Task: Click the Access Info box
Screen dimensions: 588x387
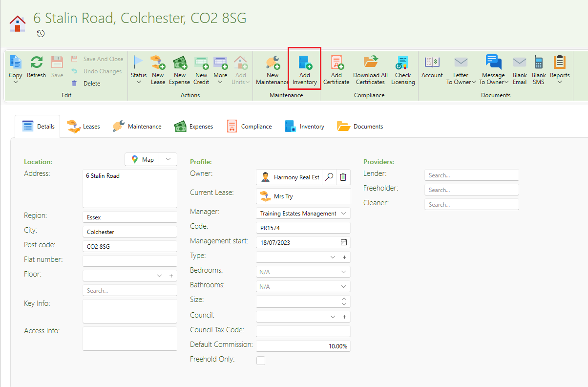Action: (x=130, y=339)
